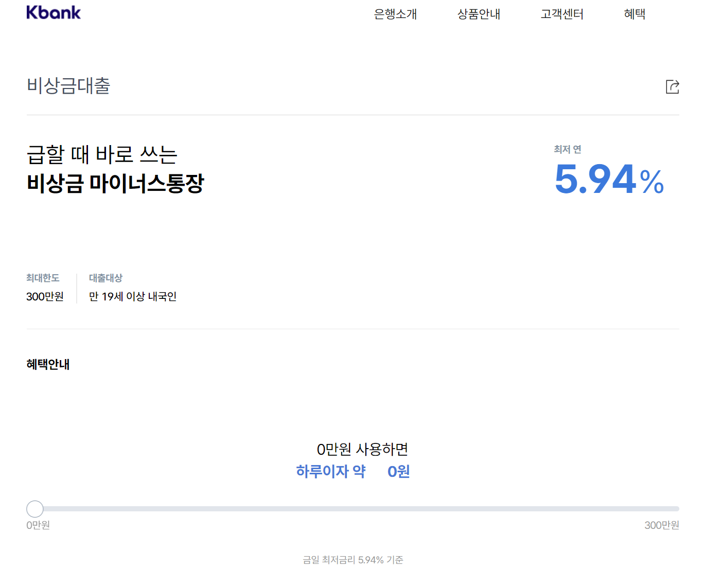Click the 최대한도 label
This screenshot has height=588, width=720.
coord(43,278)
